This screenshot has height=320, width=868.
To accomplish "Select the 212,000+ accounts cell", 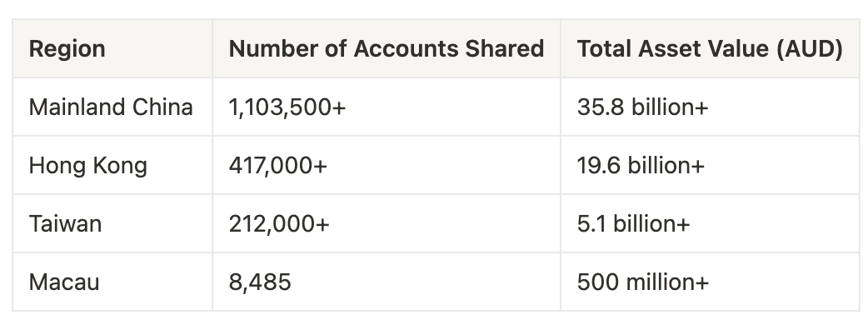I will (x=387, y=223).
